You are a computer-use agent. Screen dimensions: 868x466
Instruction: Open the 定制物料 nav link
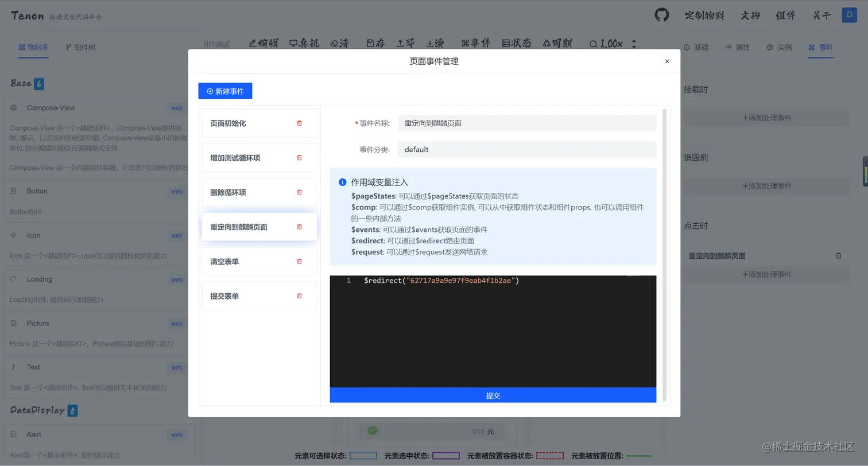[x=704, y=15]
